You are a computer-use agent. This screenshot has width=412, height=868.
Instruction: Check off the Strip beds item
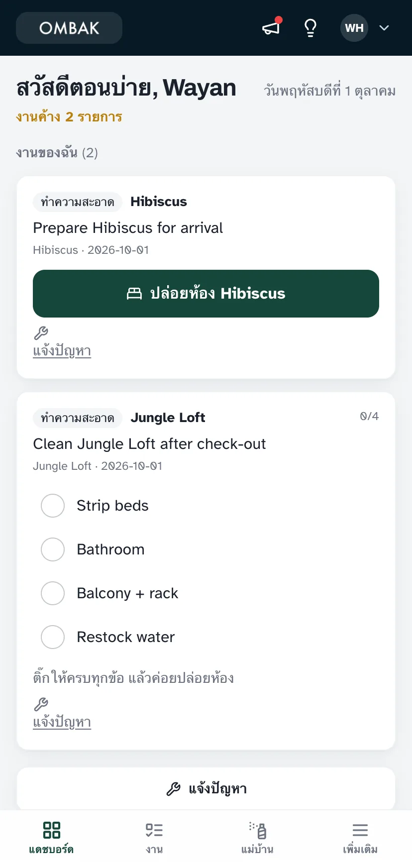click(x=53, y=506)
